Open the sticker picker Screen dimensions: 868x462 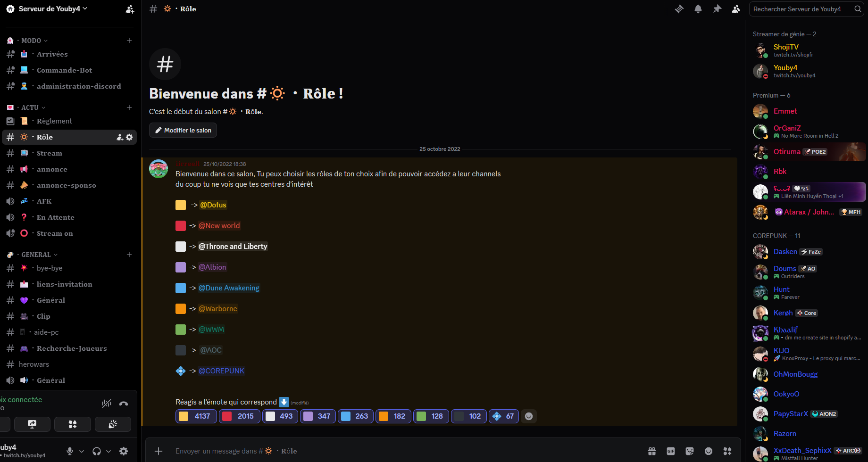pyautogui.click(x=690, y=451)
